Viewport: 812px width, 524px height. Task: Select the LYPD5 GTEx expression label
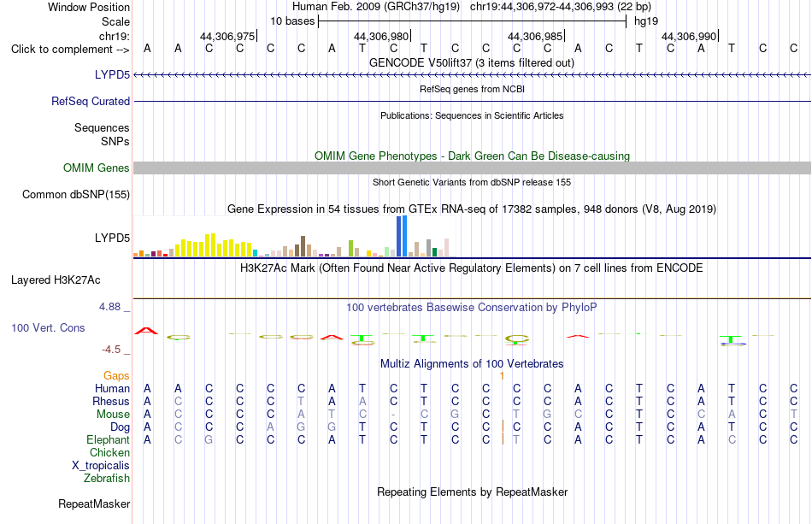pyautogui.click(x=112, y=238)
